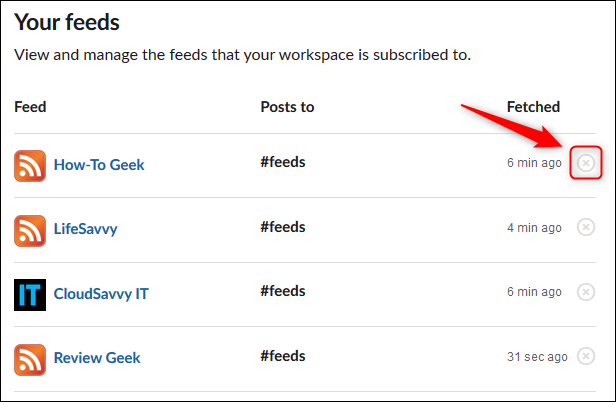
Task: Click the Feed column header
Action: (31, 107)
